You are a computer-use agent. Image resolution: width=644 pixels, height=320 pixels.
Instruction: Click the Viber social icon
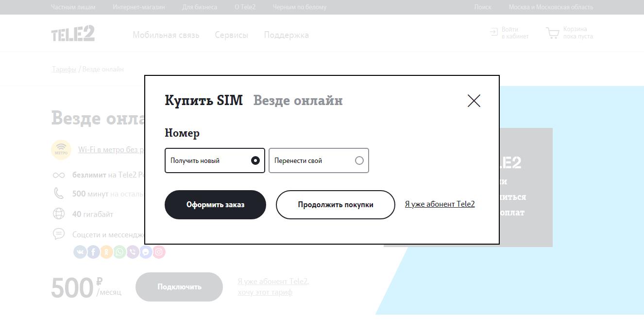tap(133, 252)
